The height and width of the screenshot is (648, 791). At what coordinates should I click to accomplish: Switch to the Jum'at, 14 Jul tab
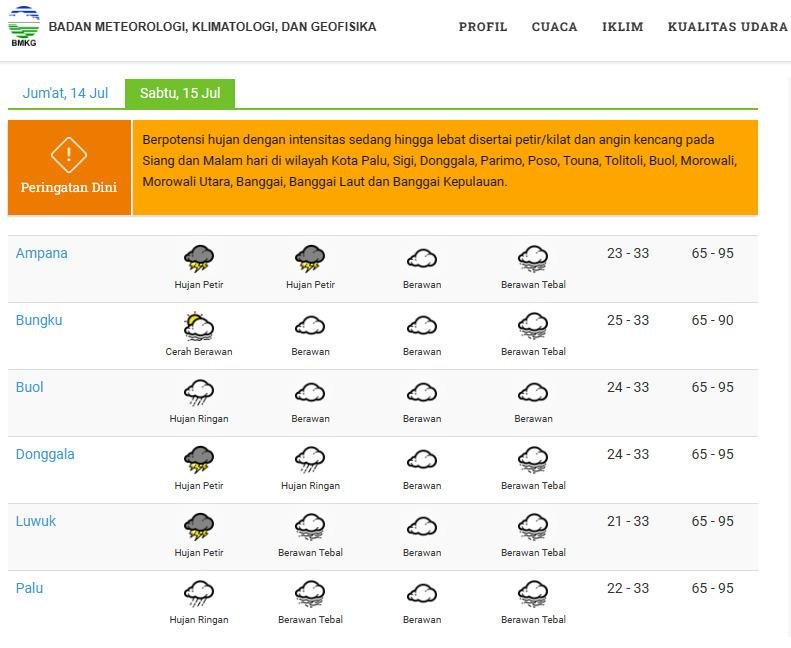[x=66, y=93]
